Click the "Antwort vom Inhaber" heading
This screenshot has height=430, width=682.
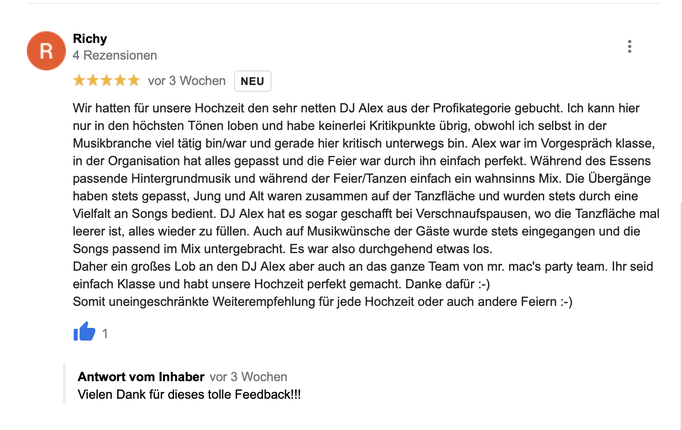(x=141, y=377)
